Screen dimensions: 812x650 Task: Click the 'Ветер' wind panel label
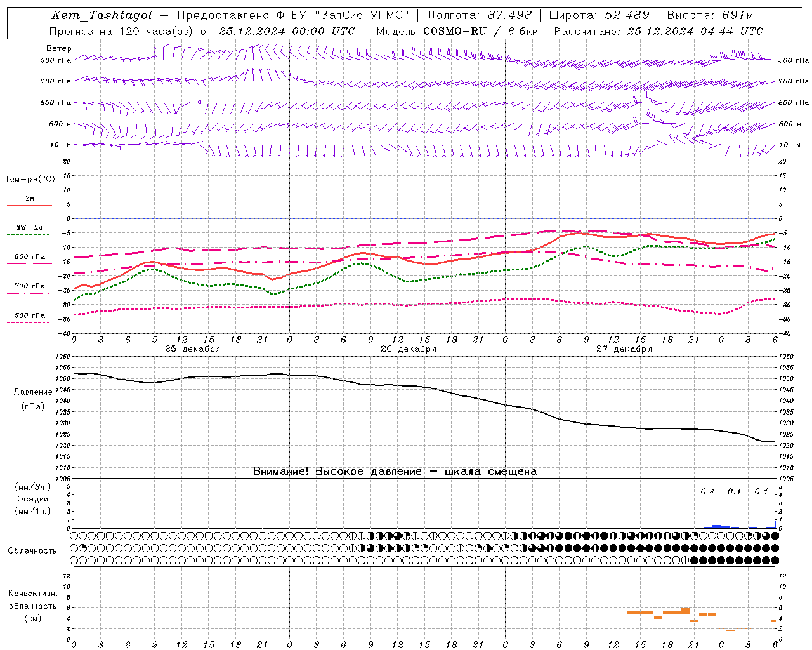tap(59, 48)
